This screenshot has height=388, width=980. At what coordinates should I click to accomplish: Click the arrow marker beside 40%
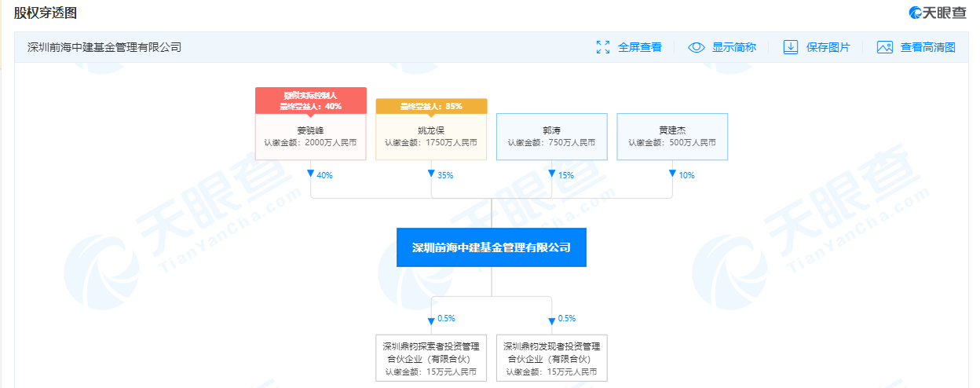(311, 173)
